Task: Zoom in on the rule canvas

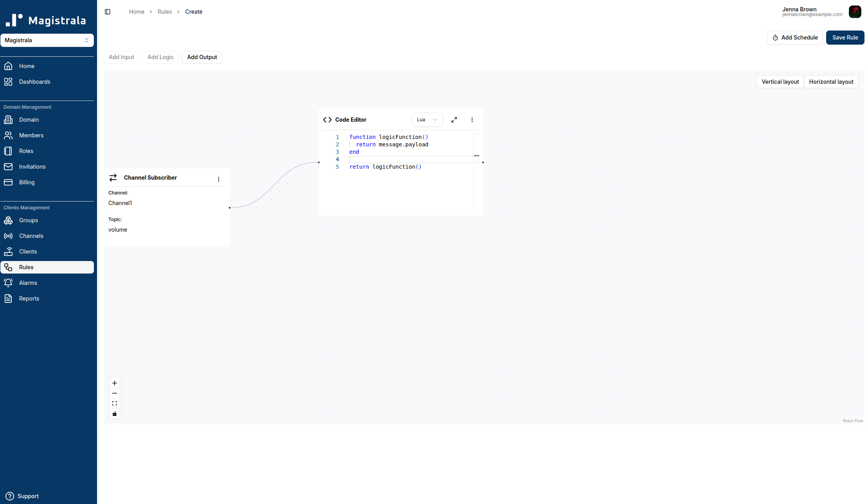Action: pos(114,383)
